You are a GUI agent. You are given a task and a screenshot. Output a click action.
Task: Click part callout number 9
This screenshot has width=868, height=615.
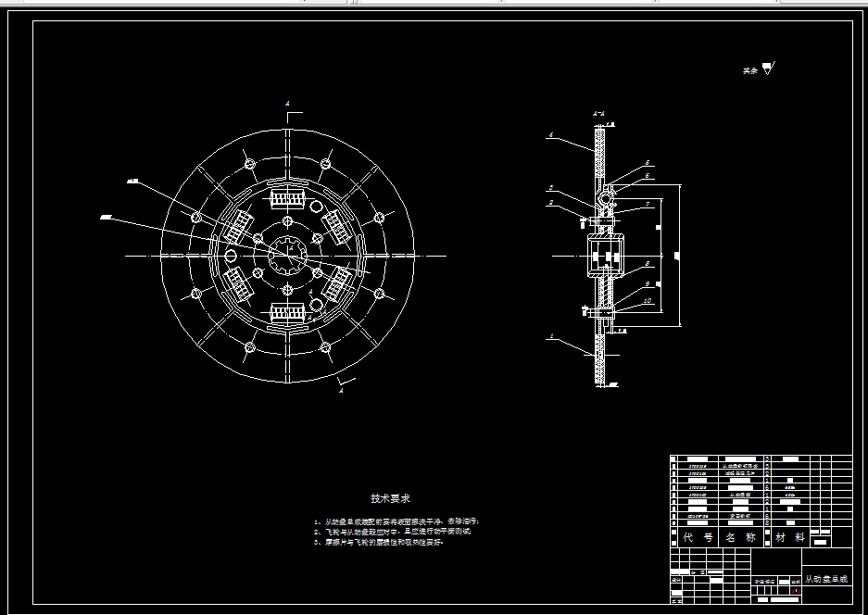point(647,284)
